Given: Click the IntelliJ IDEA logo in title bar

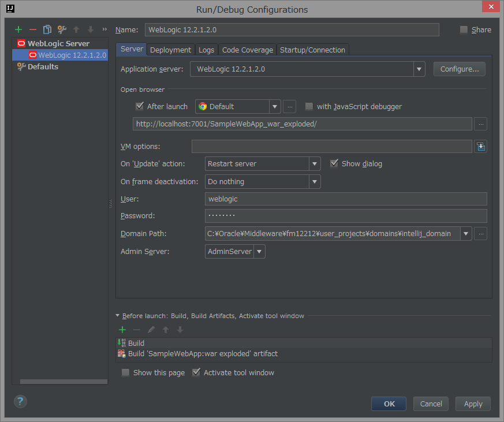Looking at the screenshot, I should [10, 9].
